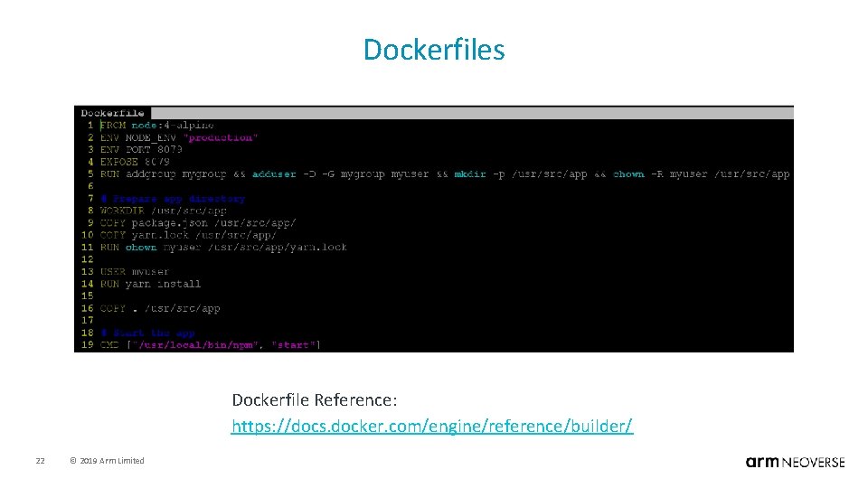The image size is (868, 488).
Task: Click the arm NEOVERSE logo
Action: click(795, 462)
